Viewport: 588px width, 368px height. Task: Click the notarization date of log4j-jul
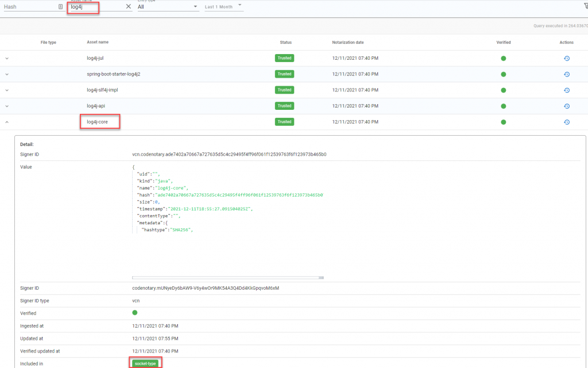pos(355,58)
